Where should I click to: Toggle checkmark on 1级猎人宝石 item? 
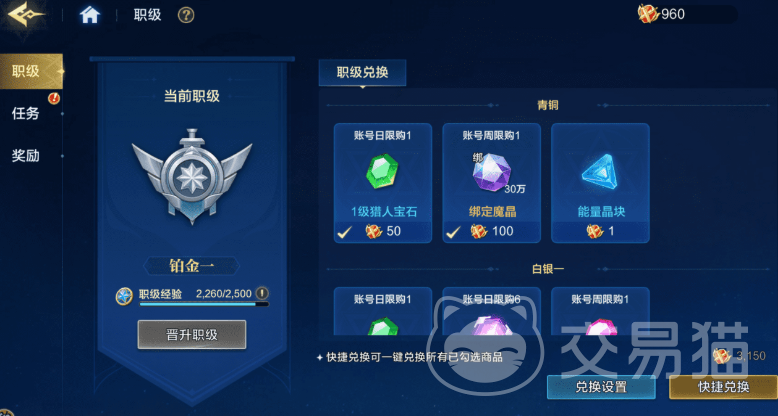[x=345, y=231]
